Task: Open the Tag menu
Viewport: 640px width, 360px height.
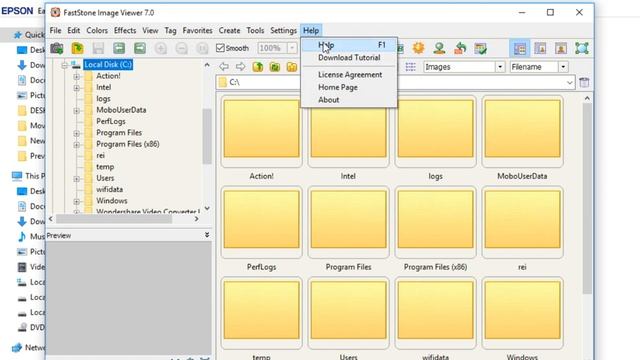Action: pyautogui.click(x=171, y=31)
